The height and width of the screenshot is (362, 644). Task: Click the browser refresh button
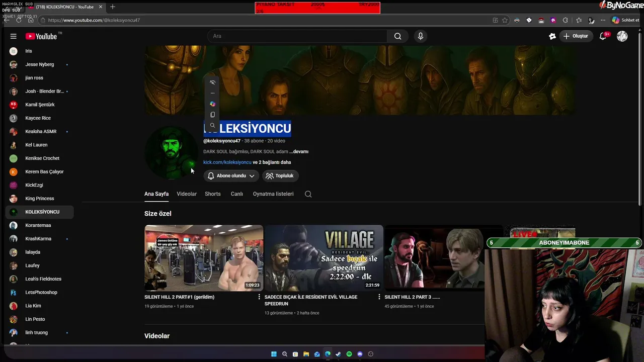[19, 20]
